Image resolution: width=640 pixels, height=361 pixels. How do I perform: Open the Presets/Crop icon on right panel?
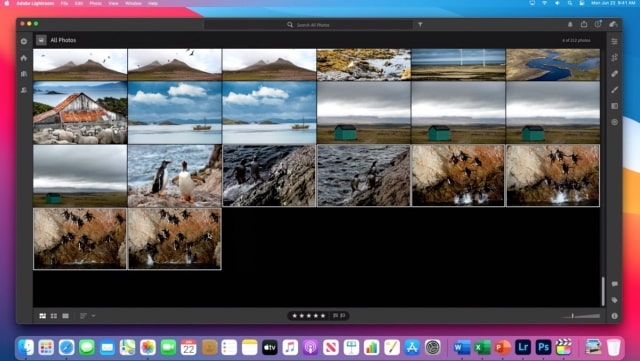pyautogui.click(x=614, y=58)
